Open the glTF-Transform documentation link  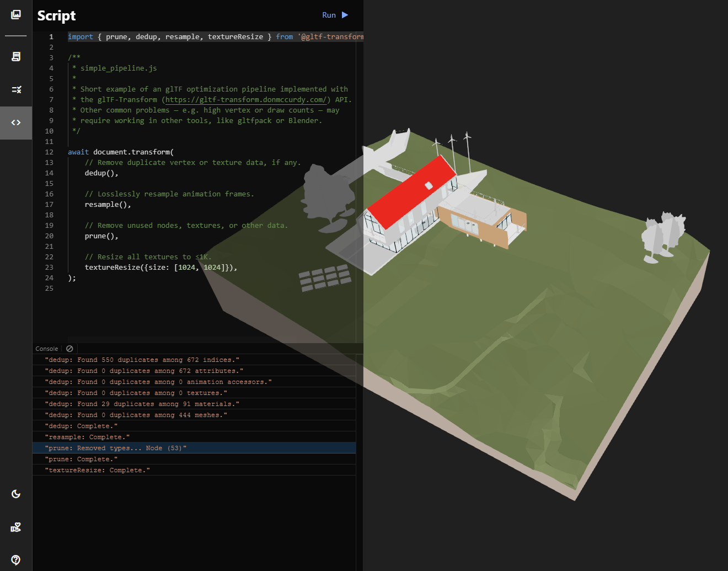click(x=246, y=99)
